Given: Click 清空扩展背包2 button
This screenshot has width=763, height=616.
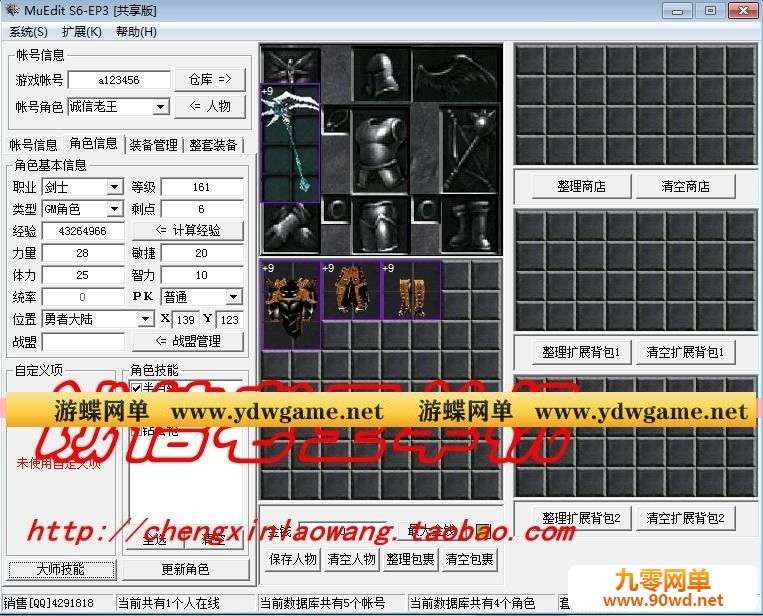Looking at the screenshot, I should coord(686,518).
